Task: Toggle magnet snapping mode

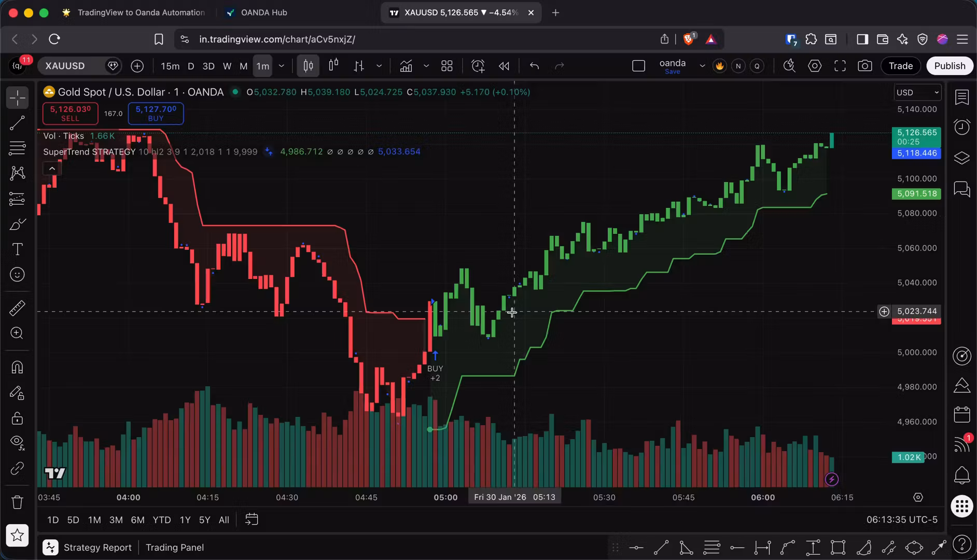Action: point(17,367)
